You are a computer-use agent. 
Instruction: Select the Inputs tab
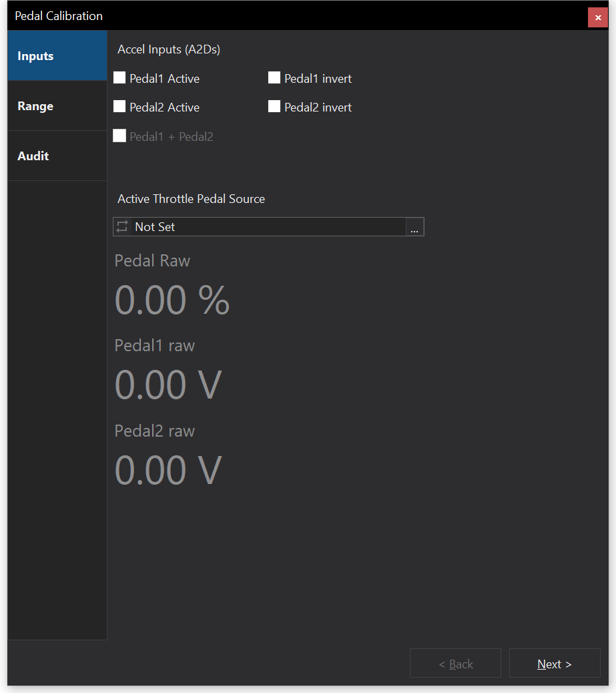coord(57,56)
